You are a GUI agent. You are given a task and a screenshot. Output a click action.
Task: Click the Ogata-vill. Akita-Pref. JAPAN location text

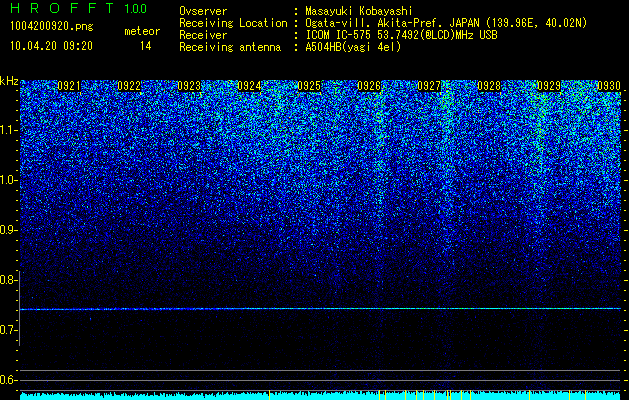(446, 23)
